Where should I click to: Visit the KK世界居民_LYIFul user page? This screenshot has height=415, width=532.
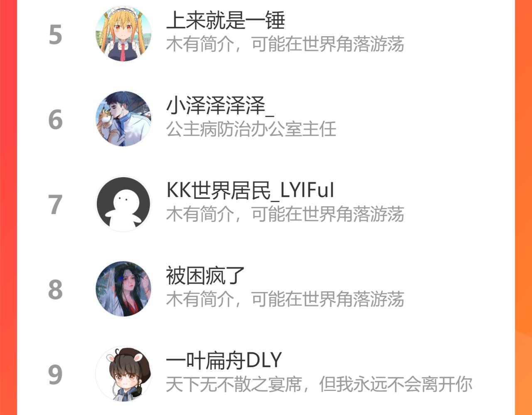tap(250, 191)
